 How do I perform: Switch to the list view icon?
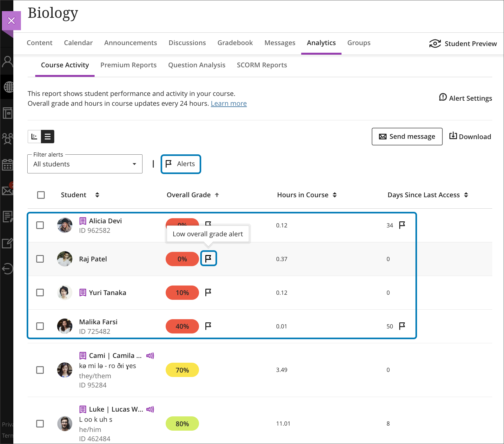tap(48, 137)
